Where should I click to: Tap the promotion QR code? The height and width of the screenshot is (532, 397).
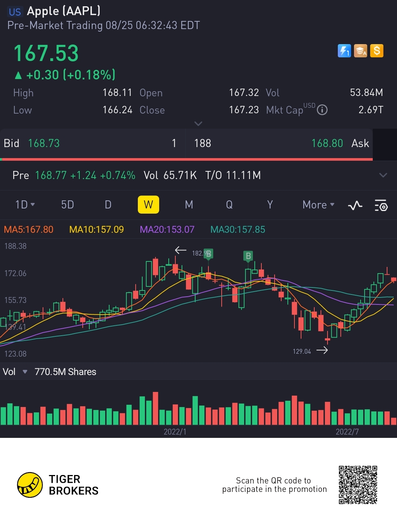(358, 485)
